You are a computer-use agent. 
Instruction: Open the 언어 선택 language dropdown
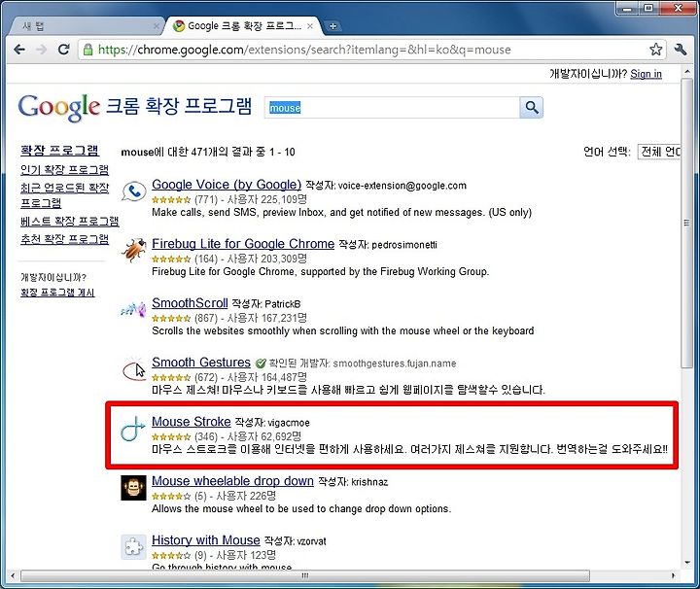(x=659, y=152)
